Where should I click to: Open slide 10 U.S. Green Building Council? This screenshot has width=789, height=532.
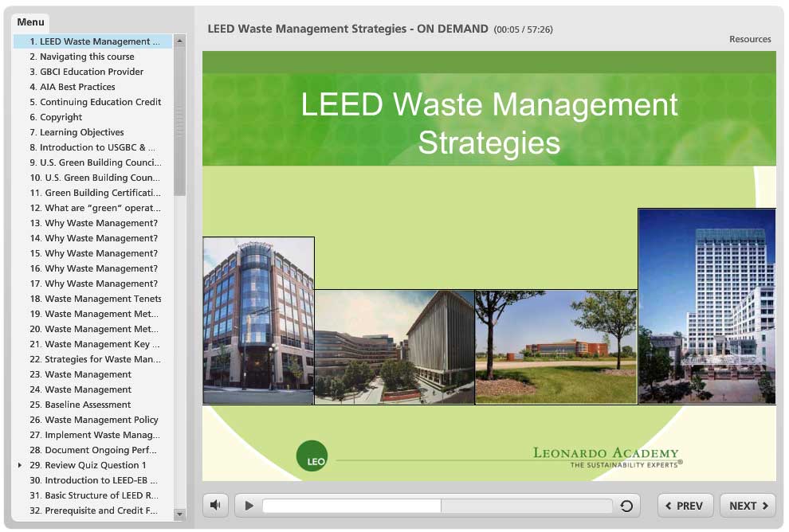92,178
